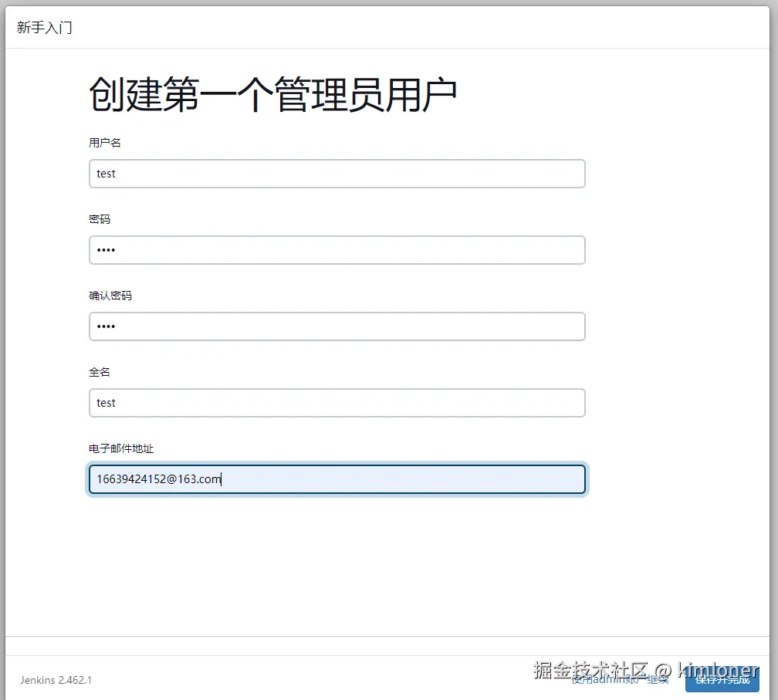Click the 全名 full name input
The height and width of the screenshot is (700, 778).
point(337,403)
